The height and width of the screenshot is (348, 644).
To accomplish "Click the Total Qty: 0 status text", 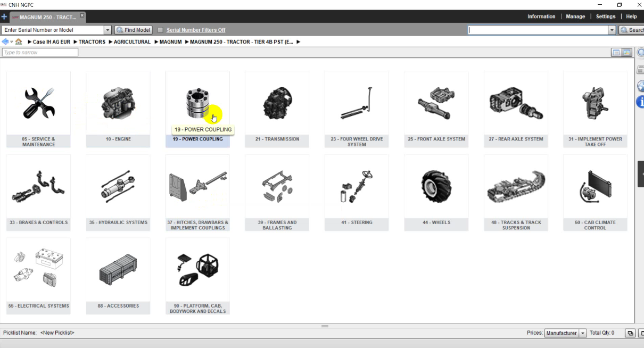I will click(x=602, y=333).
